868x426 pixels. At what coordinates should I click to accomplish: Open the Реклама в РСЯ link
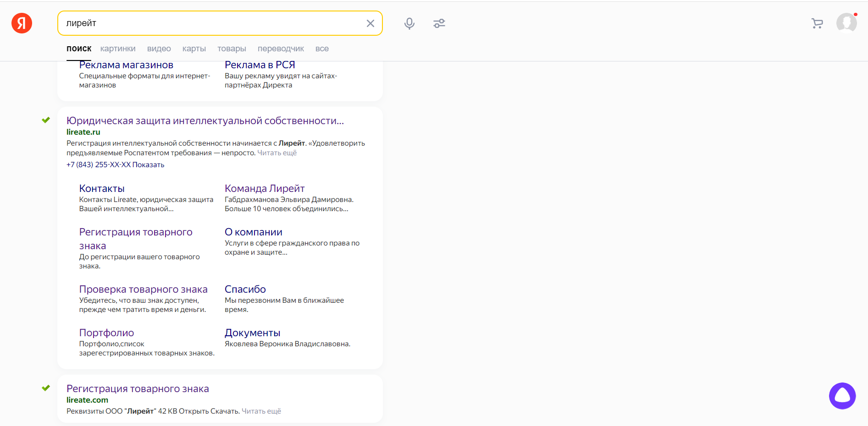pyautogui.click(x=260, y=65)
